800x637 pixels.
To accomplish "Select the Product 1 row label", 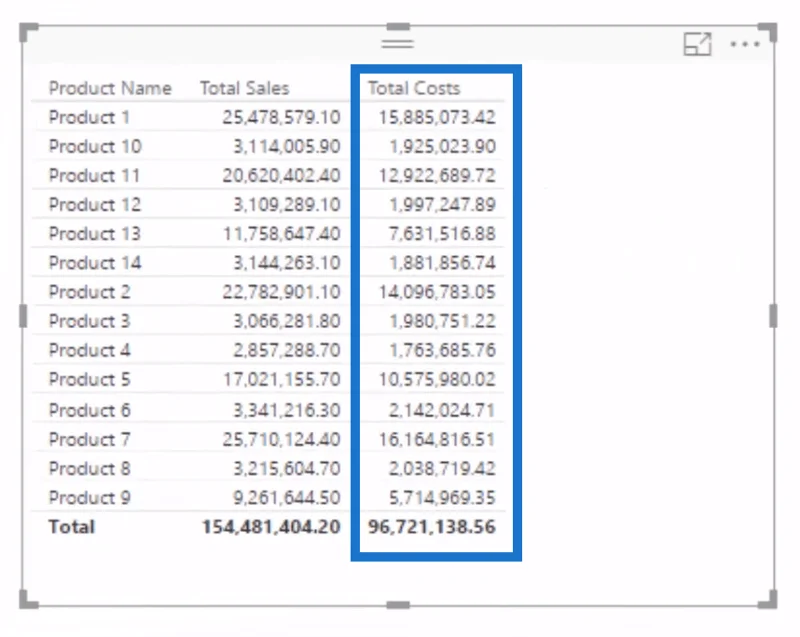I will tap(89, 117).
